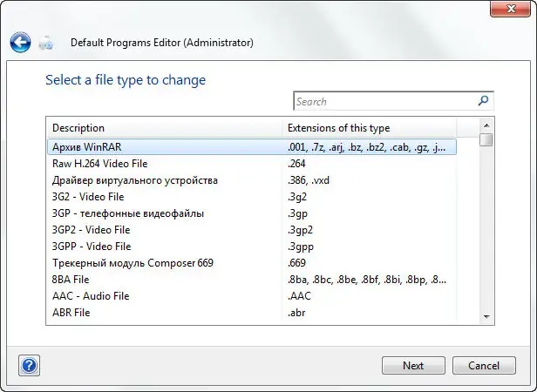Focus the Search input field
This screenshot has height=392, width=537.
(385, 101)
